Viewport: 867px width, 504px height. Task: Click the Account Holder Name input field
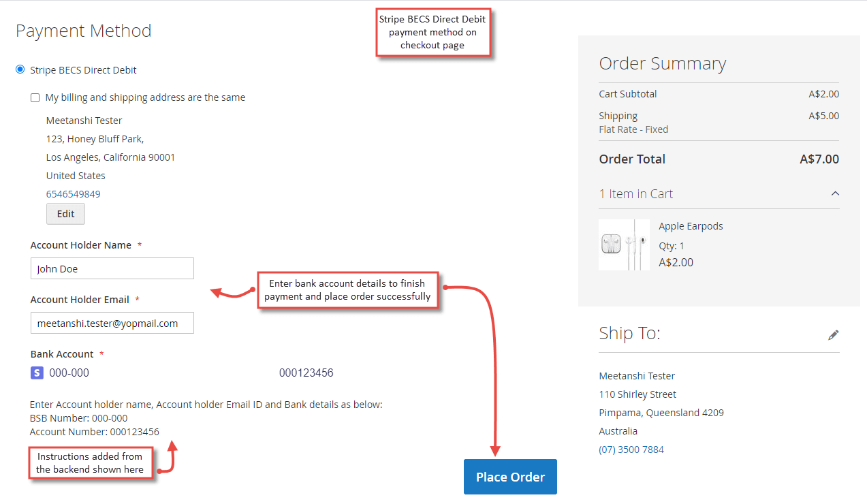point(112,268)
